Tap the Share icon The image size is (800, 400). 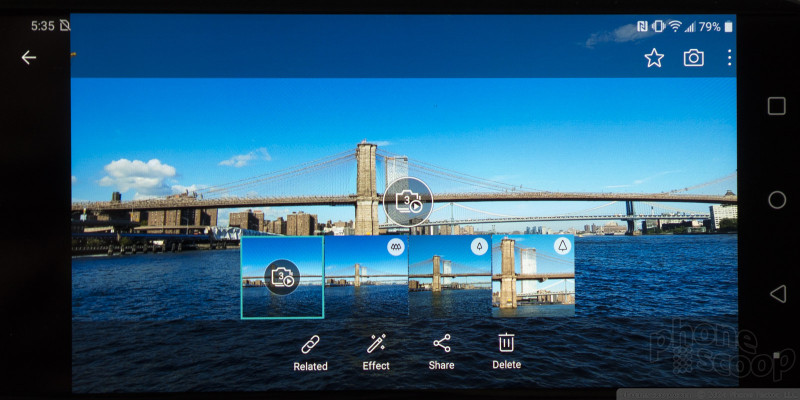click(442, 343)
